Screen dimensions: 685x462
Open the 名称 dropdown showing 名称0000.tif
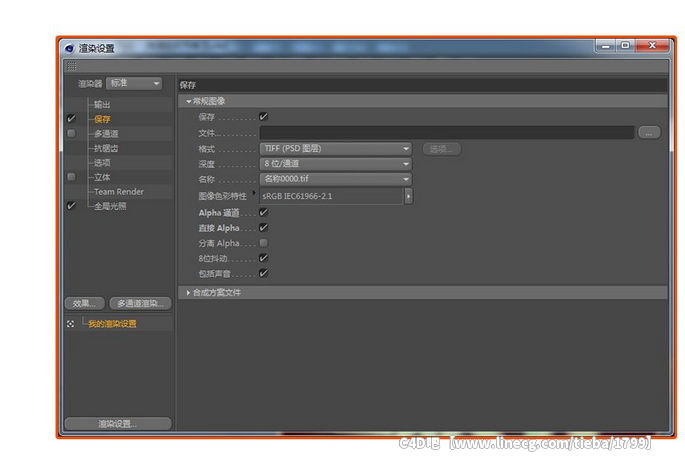(336, 179)
